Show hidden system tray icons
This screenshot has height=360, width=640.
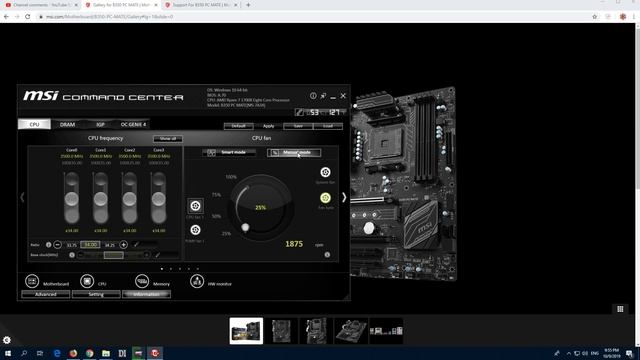[569, 353]
